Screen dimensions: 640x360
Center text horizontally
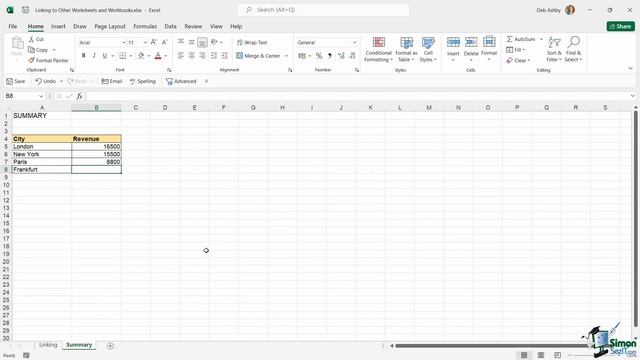pos(191,56)
